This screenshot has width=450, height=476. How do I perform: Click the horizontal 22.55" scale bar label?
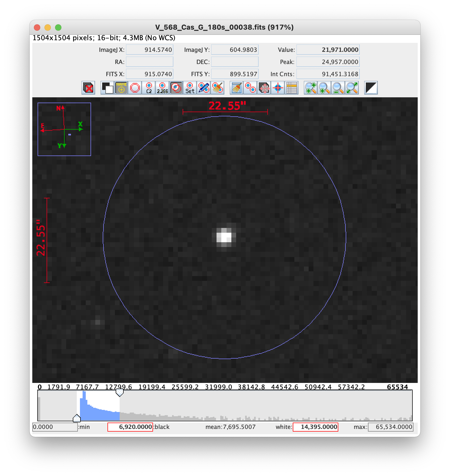[227, 106]
